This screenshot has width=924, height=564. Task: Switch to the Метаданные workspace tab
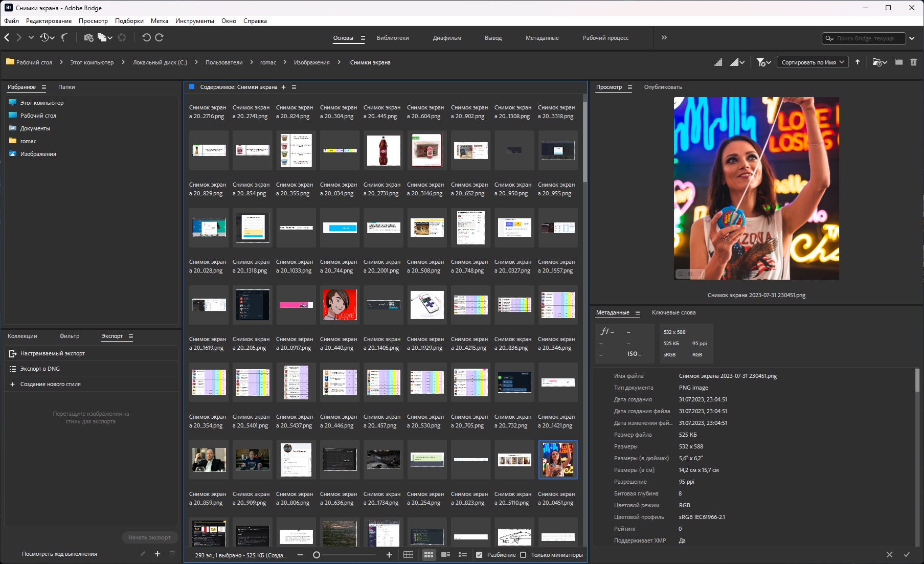click(x=542, y=38)
